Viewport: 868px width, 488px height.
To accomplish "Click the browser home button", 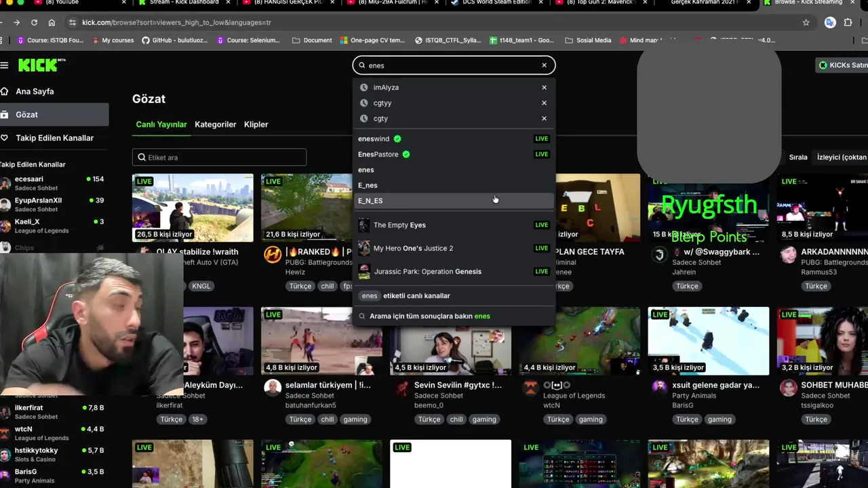I will [52, 22].
